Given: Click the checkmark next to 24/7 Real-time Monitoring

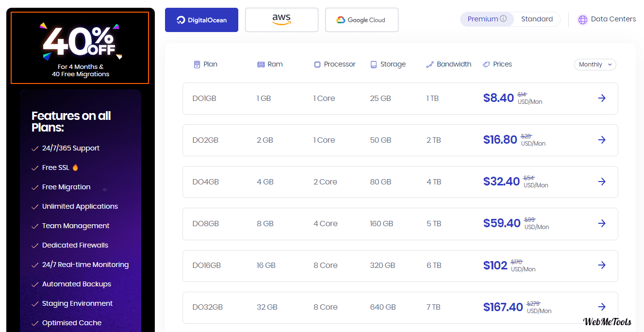Looking at the screenshot, I should [35, 265].
